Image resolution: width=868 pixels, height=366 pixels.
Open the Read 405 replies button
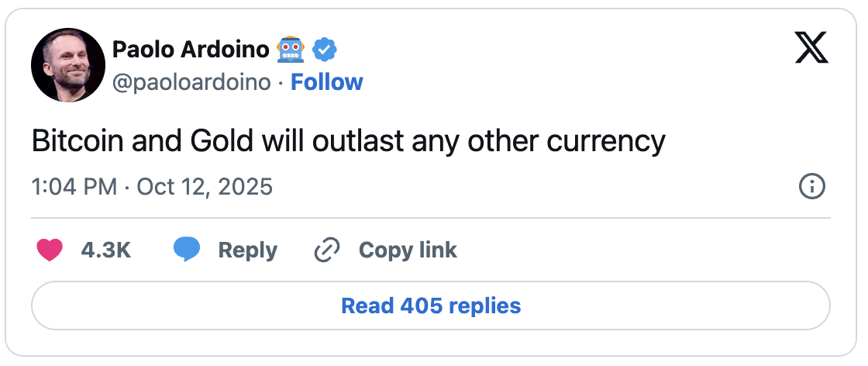(431, 306)
